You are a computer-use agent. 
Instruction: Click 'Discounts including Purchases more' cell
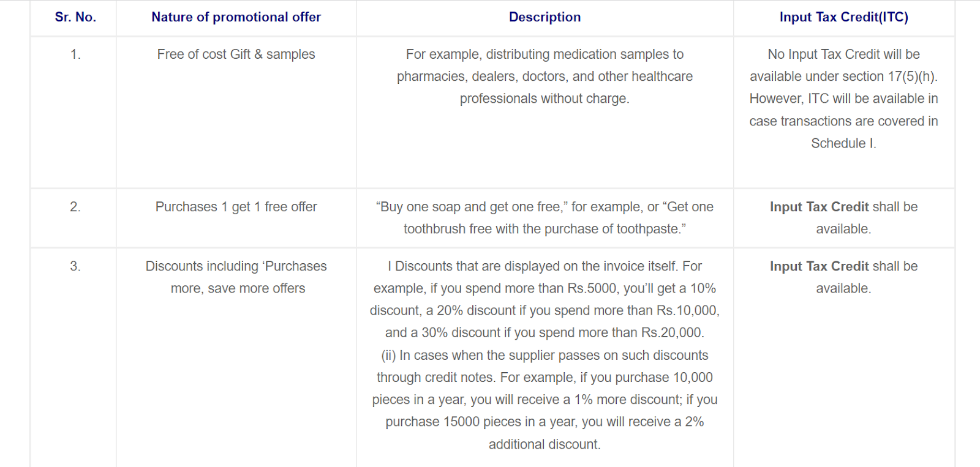236,277
